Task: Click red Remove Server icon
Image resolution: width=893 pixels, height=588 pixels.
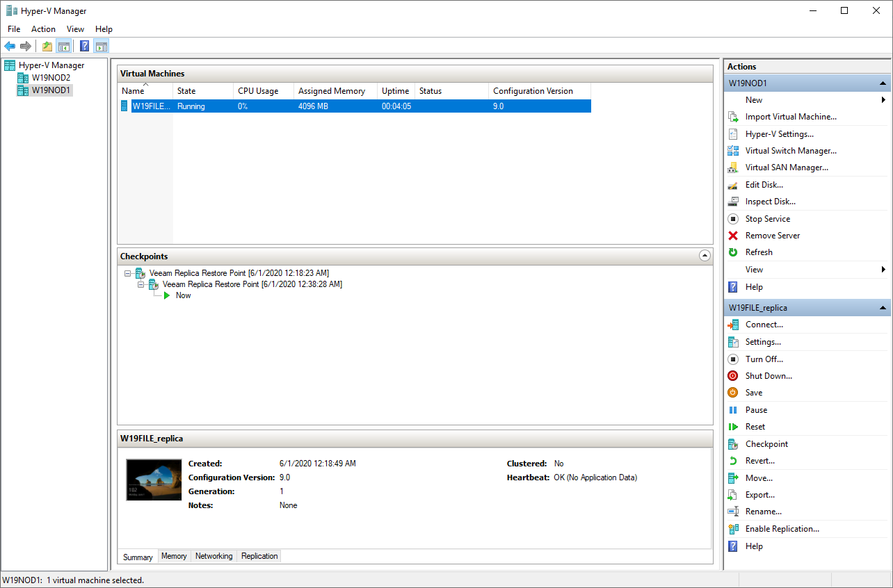Action: (732, 236)
